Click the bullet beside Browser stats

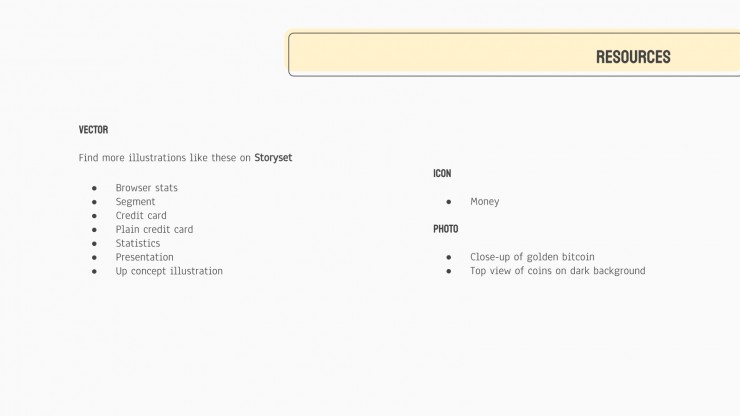pos(94,188)
